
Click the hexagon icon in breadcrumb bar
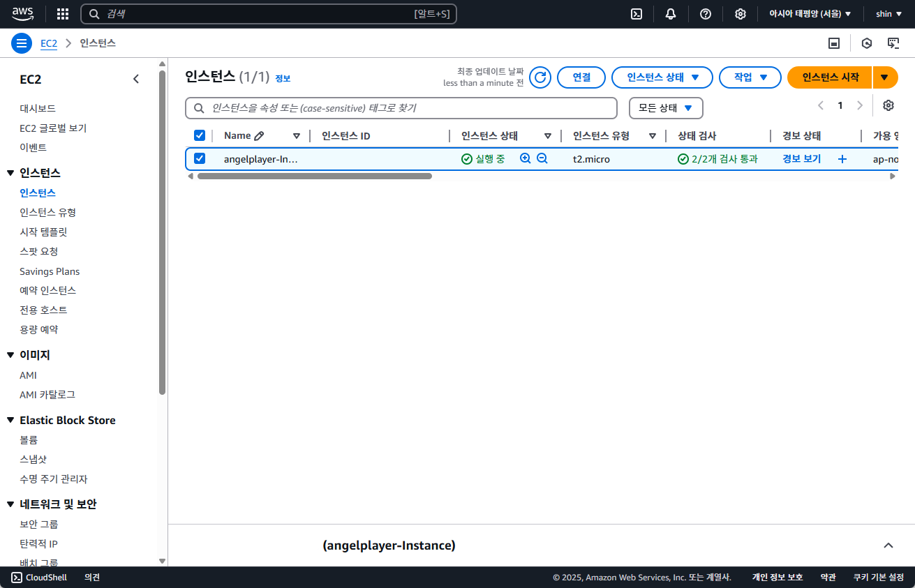[x=867, y=43]
